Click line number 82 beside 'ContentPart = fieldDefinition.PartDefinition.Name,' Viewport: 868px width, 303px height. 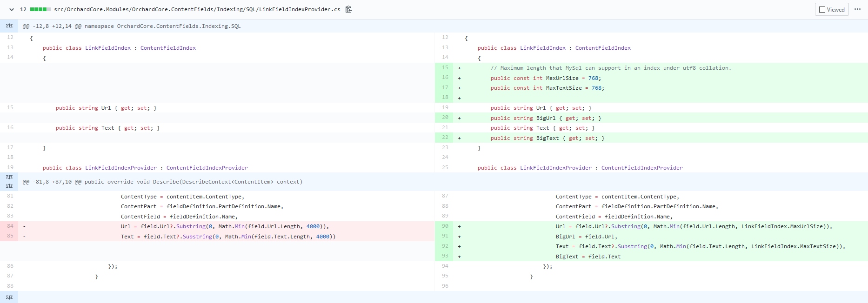point(10,206)
